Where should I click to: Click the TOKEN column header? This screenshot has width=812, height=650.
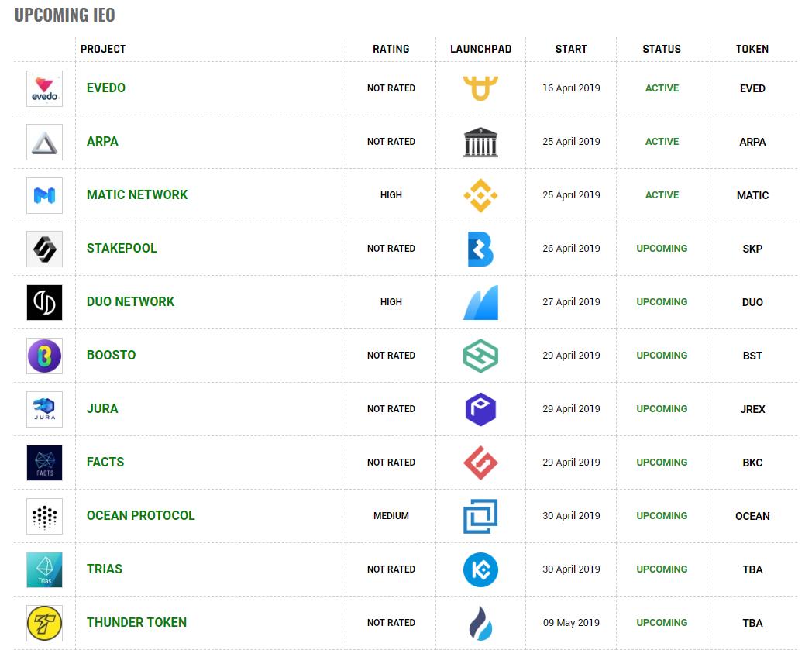click(752, 49)
